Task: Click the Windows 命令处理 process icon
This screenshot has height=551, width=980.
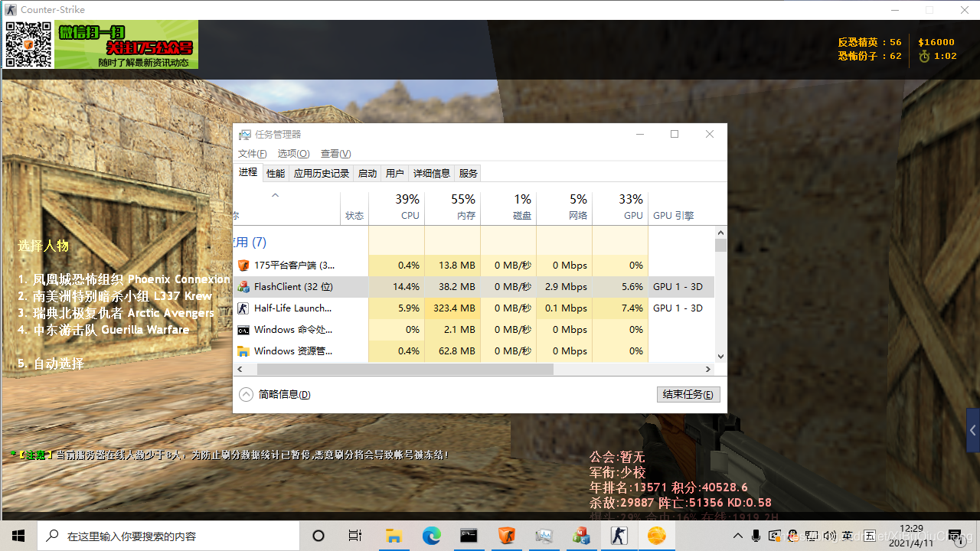Action: point(243,330)
